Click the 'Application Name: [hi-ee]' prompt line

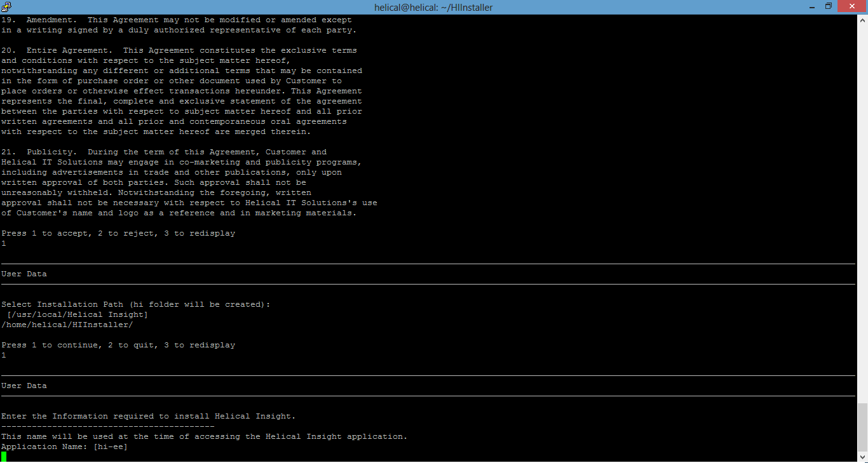[x=64, y=446]
